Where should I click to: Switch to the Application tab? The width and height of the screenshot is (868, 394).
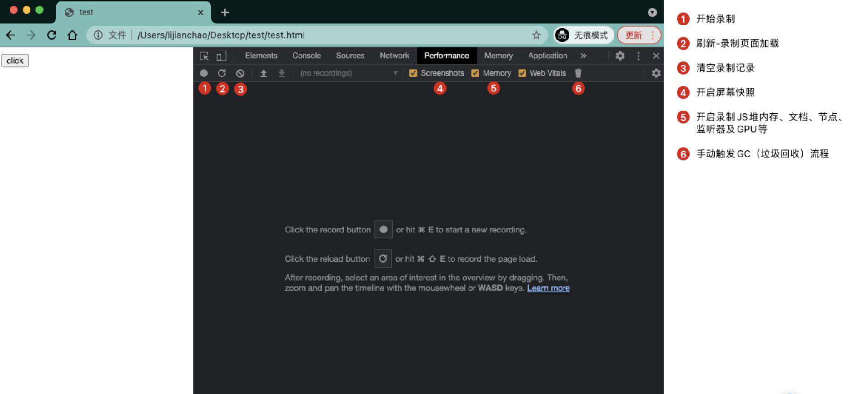(x=547, y=56)
